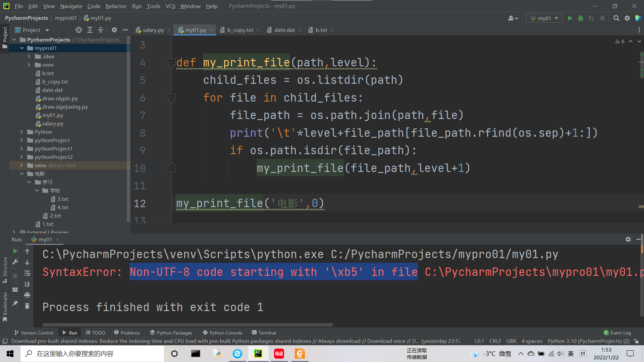The height and width of the screenshot is (362, 644).
Task: Open Search Everywhere magnifier icon
Action: [616, 18]
